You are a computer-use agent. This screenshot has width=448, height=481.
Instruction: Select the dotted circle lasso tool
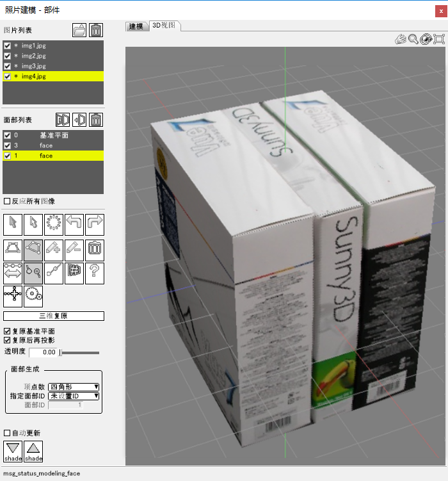pos(54,225)
